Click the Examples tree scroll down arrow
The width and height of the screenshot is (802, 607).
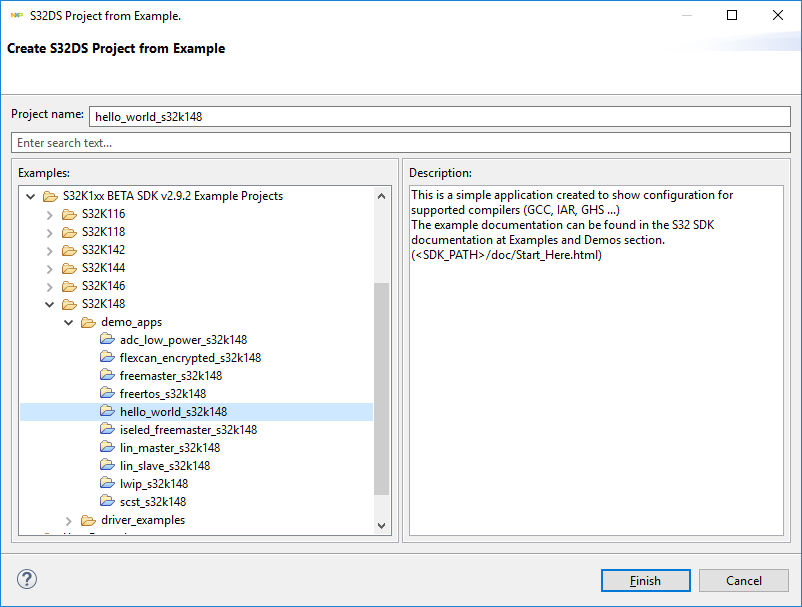[382, 526]
